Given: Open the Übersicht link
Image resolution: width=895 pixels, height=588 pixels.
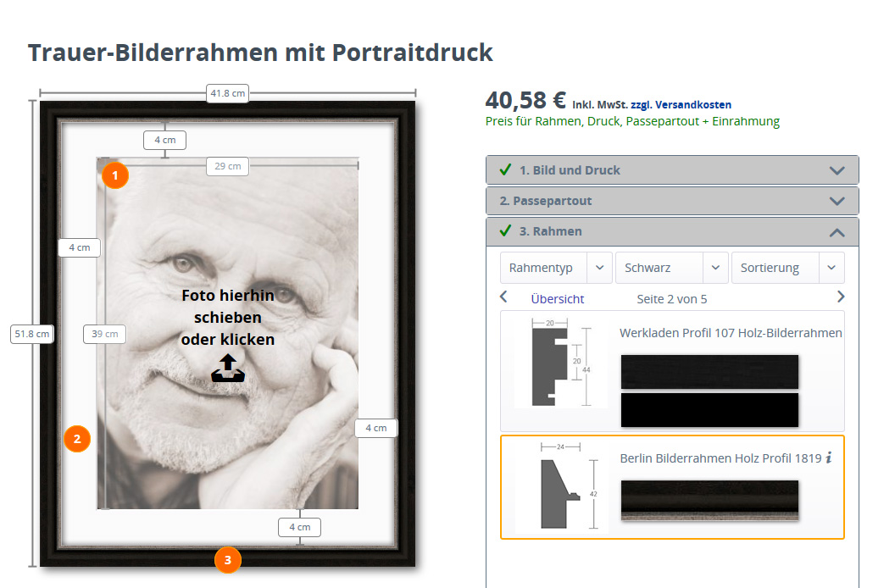Looking at the screenshot, I should click(x=557, y=299).
